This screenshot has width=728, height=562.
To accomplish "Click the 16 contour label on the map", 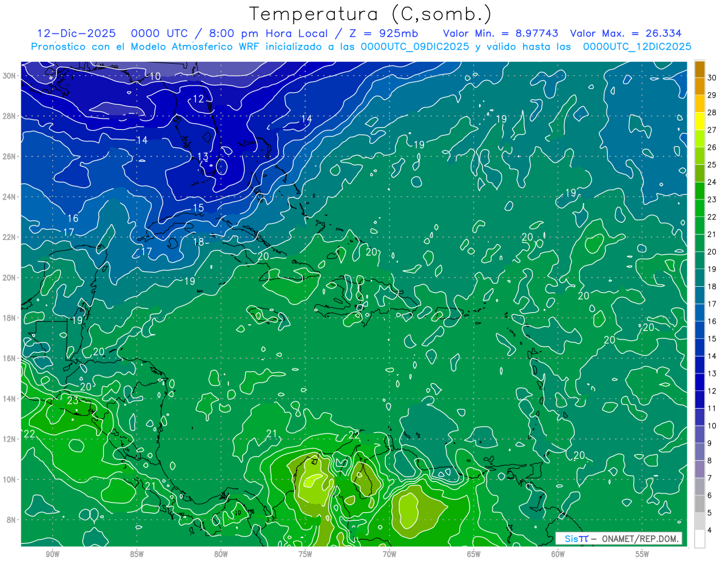I will (x=73, y=218).
